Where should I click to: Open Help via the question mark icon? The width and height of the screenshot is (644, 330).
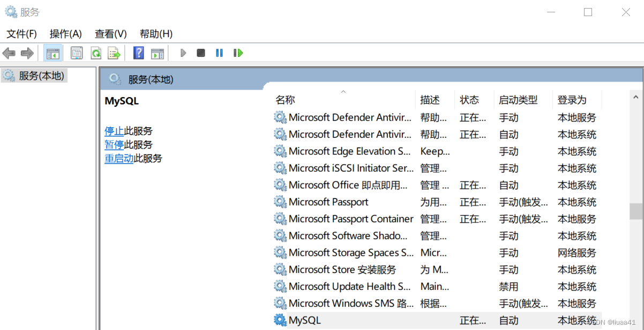pyautogui.click(x=138, y=53)
